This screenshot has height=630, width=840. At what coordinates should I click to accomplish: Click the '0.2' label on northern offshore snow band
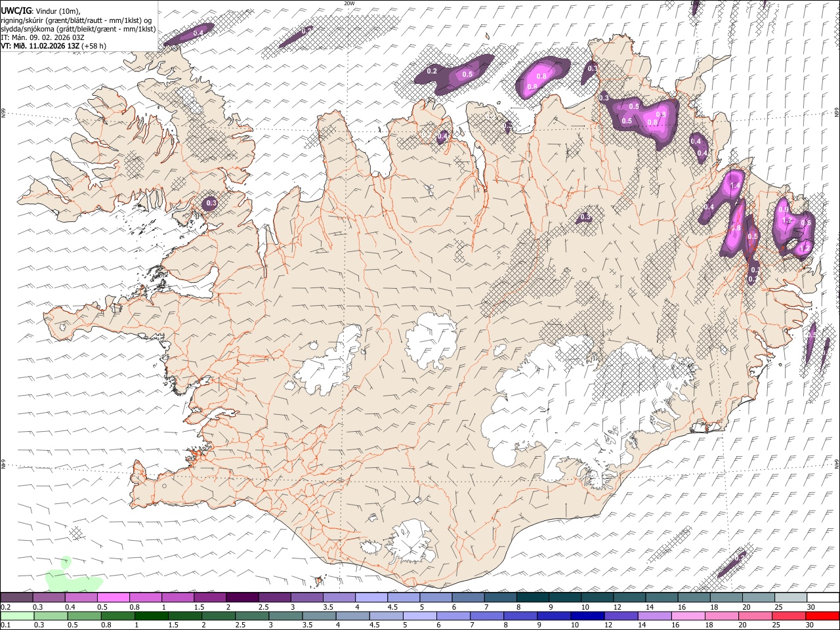[x=432, y=71]
